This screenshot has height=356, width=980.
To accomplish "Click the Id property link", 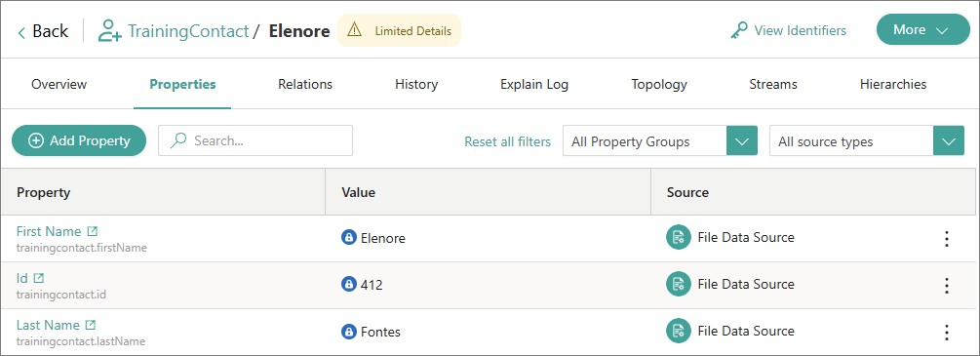I will click(x=21, y=278).
